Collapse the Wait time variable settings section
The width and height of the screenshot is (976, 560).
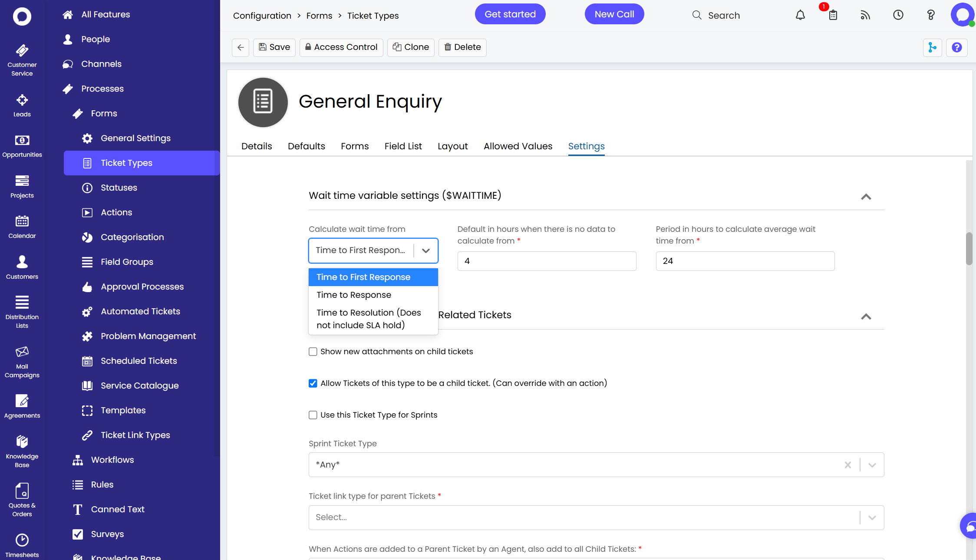point(866,197)
